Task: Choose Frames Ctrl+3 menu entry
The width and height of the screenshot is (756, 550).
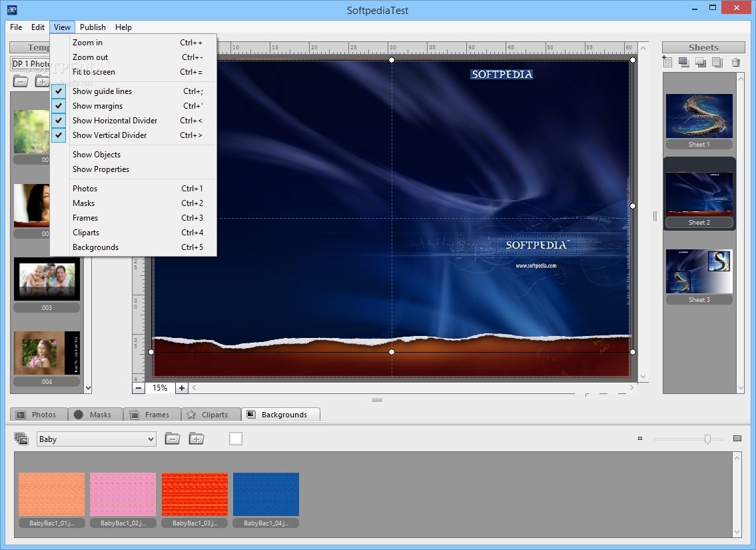Action: pyautogui.click(x=133, y=218)
